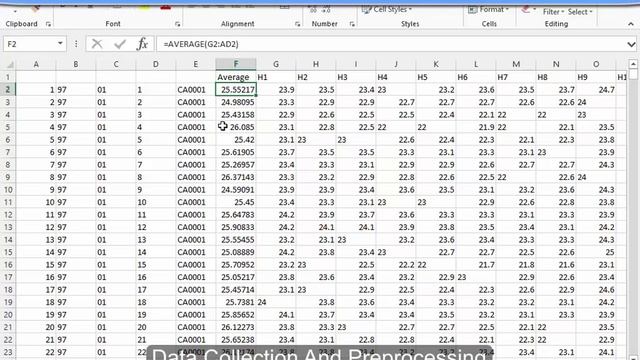Select the cell with average 25.7381
Viewport: 640px width, 360px height.
click(236, 302)
